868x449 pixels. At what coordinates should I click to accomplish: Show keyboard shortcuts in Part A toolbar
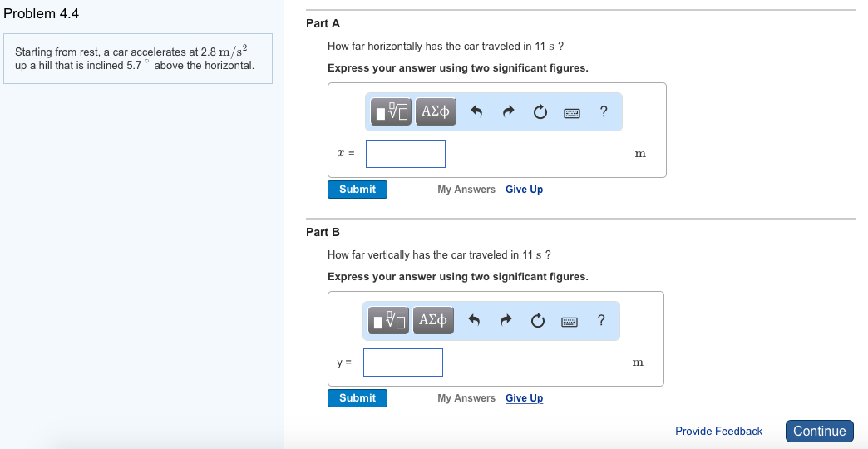click(x=571, y=112)
